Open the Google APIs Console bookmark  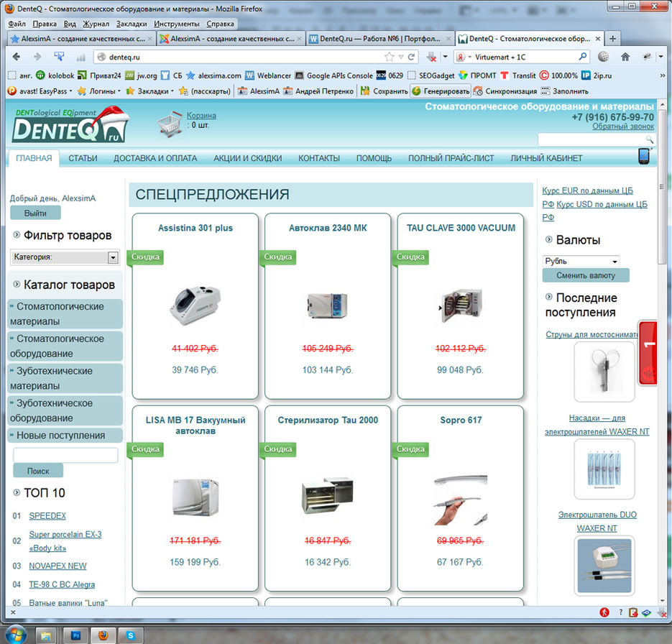coord(334,75)
